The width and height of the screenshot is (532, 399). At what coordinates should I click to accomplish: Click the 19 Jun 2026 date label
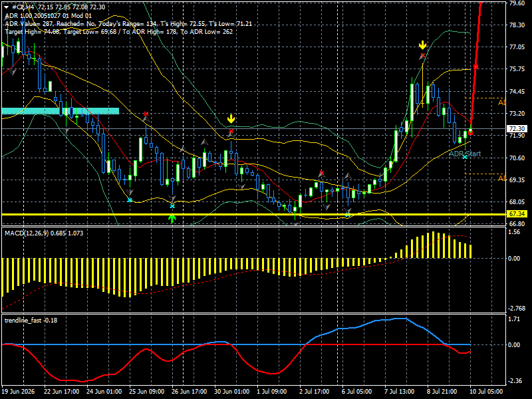(18, 391)
